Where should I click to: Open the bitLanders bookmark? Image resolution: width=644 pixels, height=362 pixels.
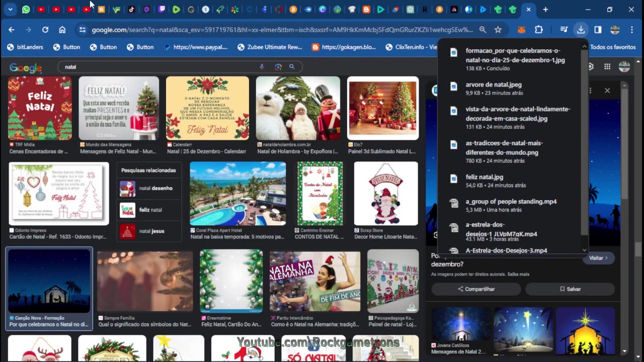click(x=25, y=47)
